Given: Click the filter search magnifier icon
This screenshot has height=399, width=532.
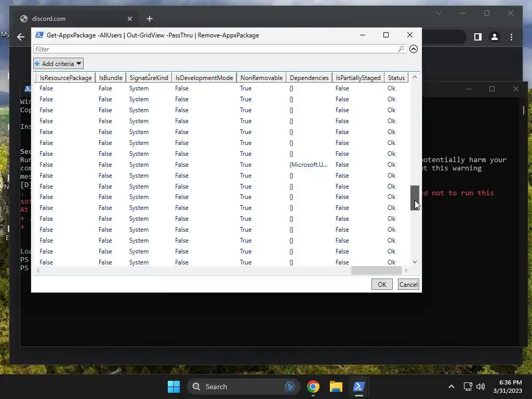Looking at the screenshot, I should [401, 49].
